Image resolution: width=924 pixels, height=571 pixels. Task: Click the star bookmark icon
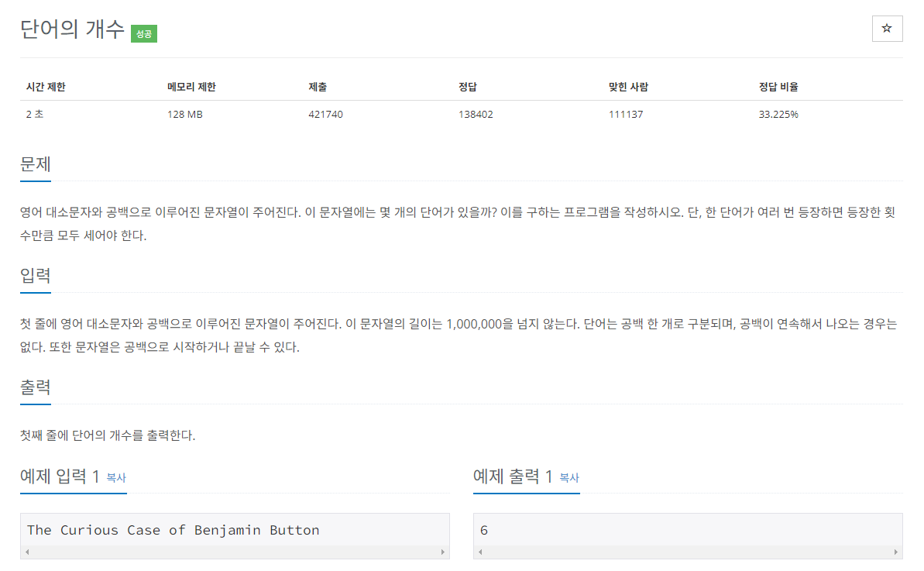pyautogui.click(x=887, y=29)
